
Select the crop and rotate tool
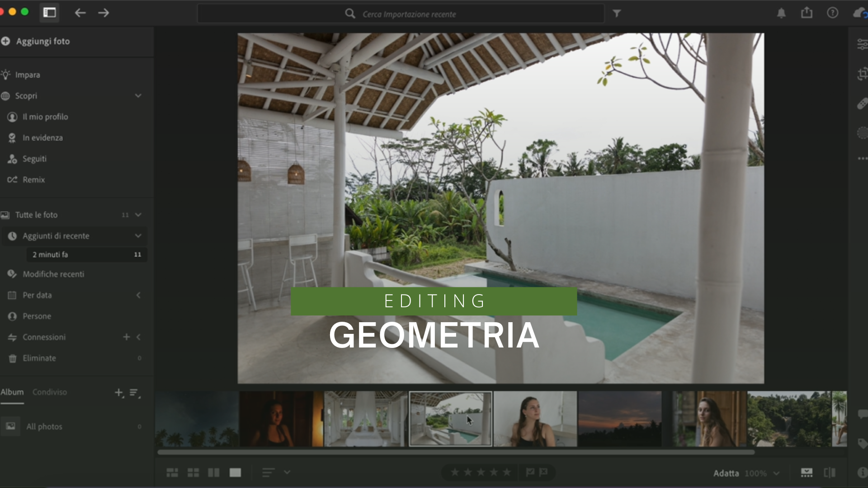point(862,74)
